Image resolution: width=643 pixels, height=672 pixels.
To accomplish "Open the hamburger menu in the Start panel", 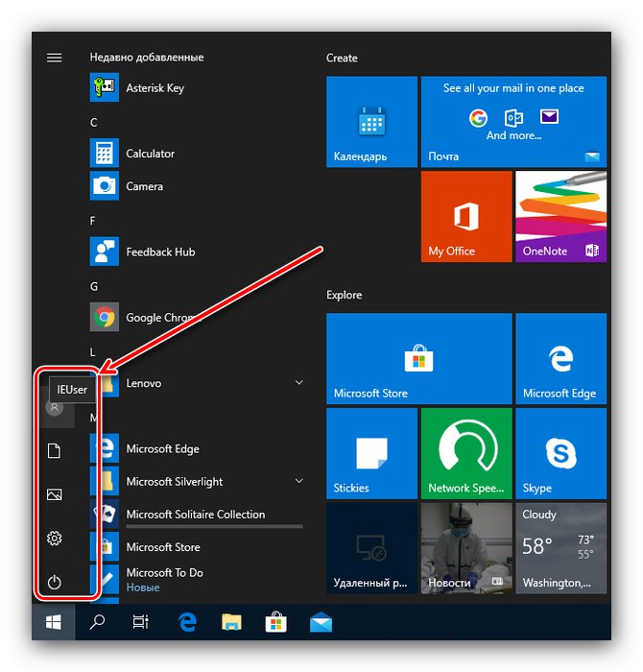I will click(x=54, y=58).
